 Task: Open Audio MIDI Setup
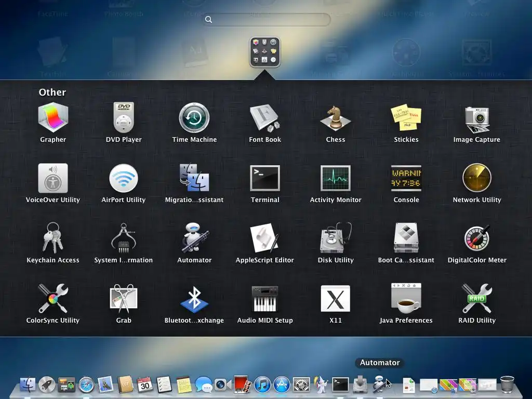click(264, 299)
